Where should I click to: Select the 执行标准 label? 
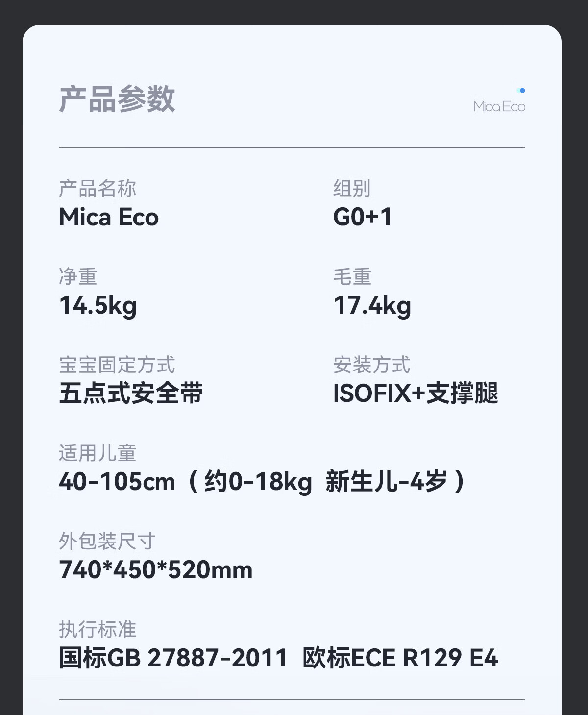pyautogui.click(x=98, y=630)
